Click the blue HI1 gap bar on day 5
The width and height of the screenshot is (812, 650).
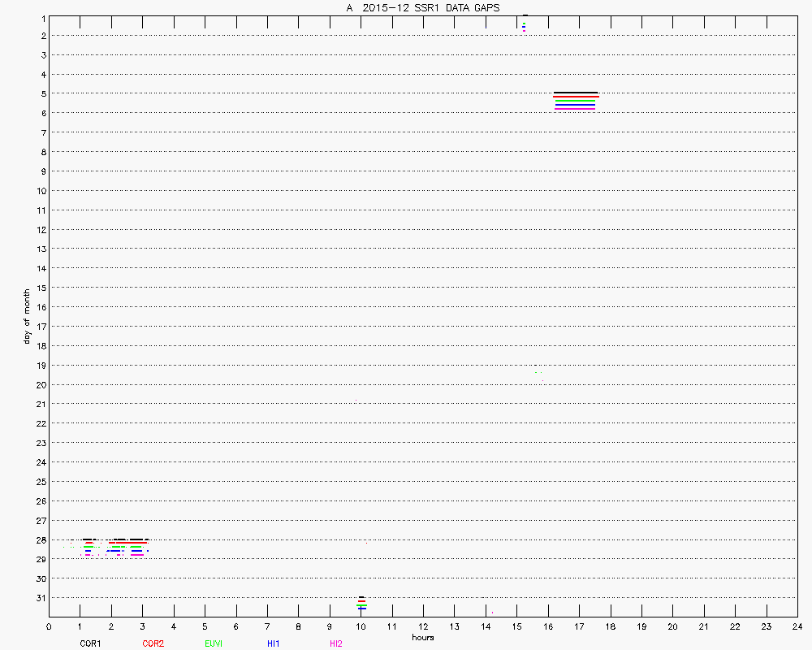click(575, 106)
